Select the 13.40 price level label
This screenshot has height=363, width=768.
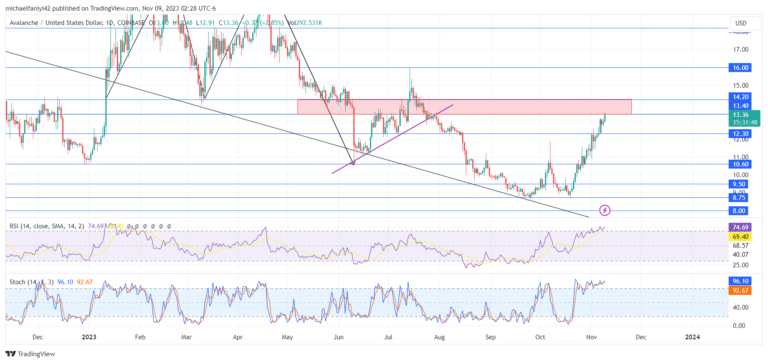click(740, 105)
